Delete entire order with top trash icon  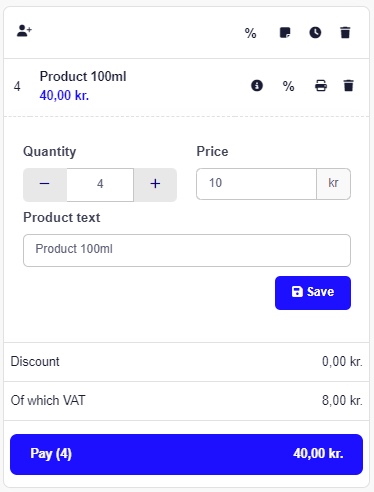click(x=345, y=33)
